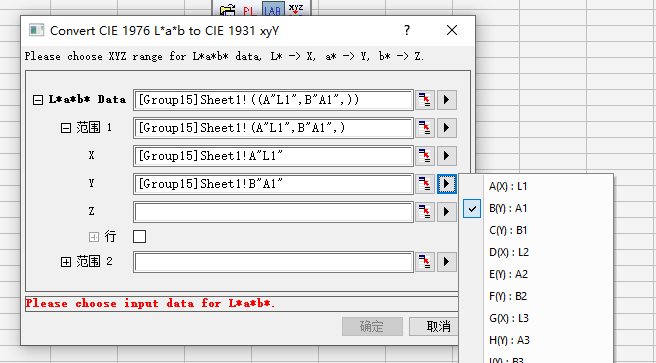Image resolution: width=656 pixels, height=363 pixels.
Task: Collapse the 范围 1 tree node
Action: pyautogui.click(x=66, y=128)
